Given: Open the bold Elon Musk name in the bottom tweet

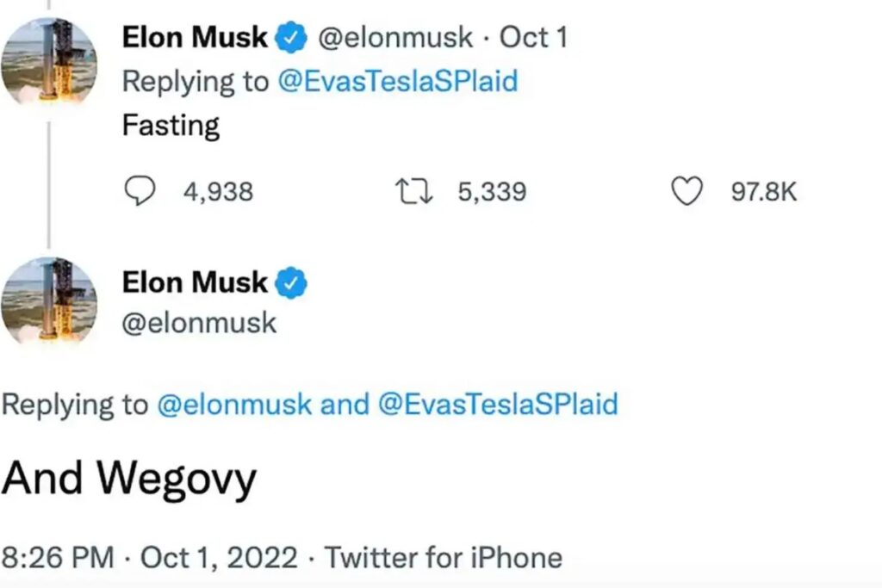Looking at the screenshot, I should point(196,282).
